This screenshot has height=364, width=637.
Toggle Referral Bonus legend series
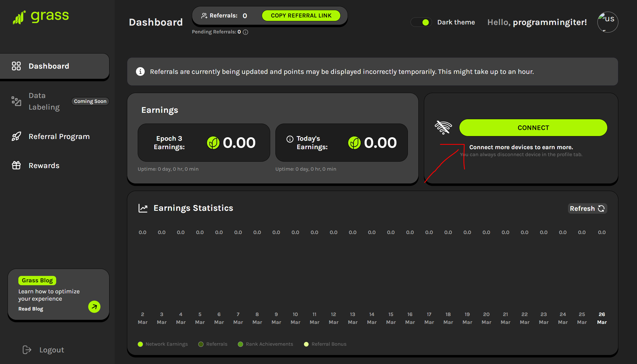325,344
